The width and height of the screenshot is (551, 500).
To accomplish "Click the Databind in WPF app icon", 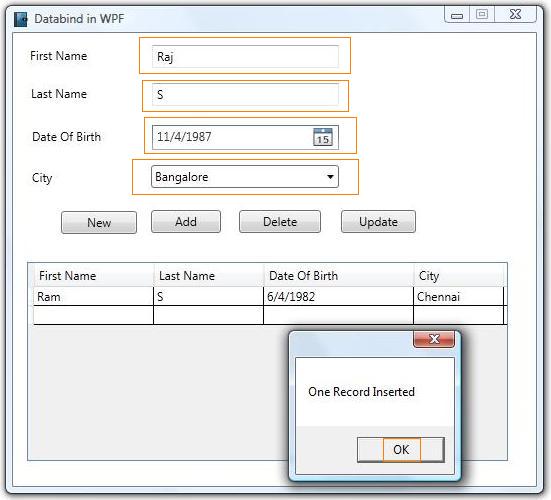I will pos(21,19).
